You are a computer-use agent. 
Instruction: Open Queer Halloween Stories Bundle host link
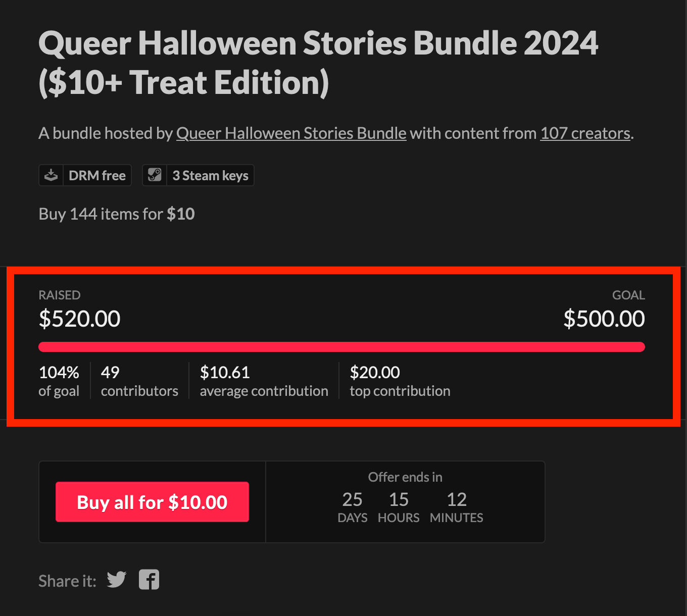[x=291, y=133]
